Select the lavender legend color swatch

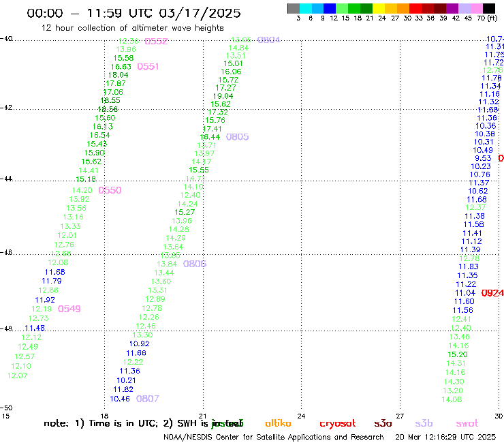(x=464, y=9)
